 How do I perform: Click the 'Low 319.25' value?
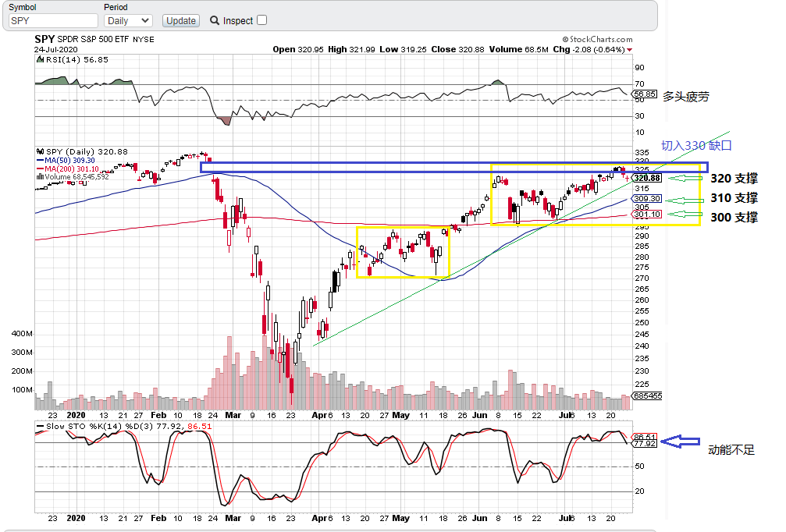click(x=403, y=50)
